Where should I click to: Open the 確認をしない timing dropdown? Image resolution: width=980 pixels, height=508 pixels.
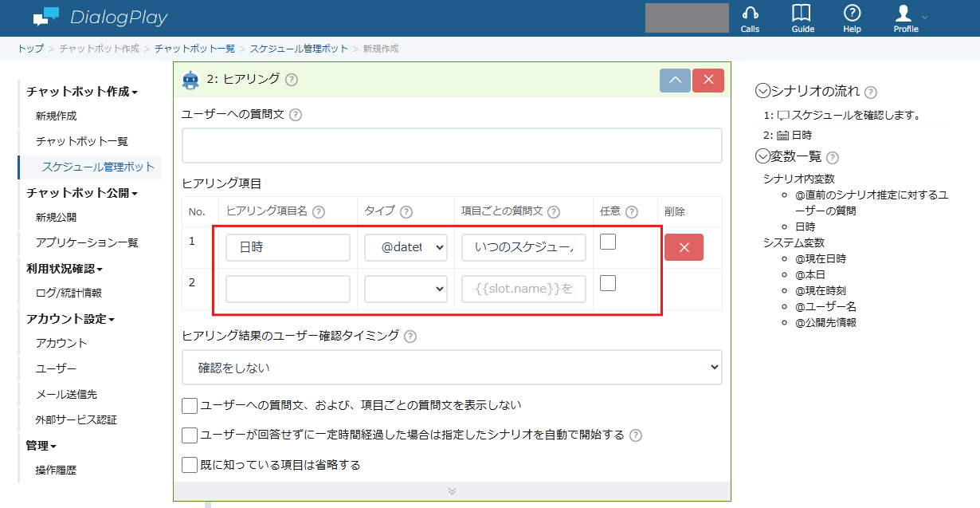point(452,368)
